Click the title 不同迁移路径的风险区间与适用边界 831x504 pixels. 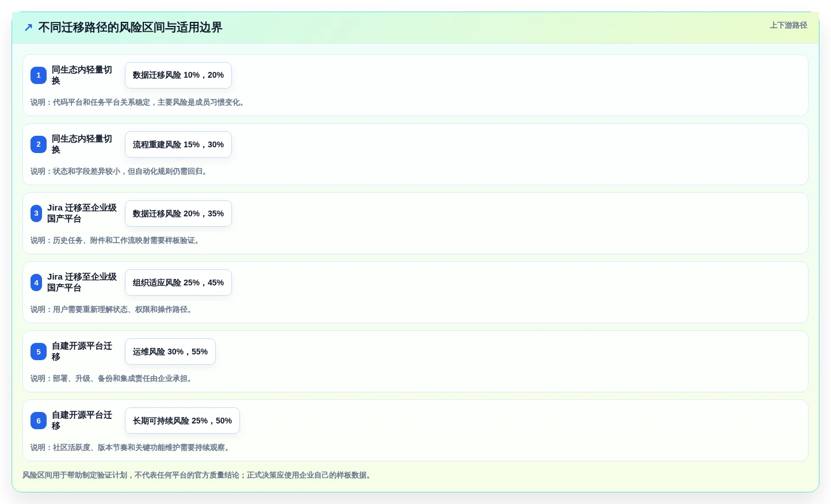[x=130, y=28]
